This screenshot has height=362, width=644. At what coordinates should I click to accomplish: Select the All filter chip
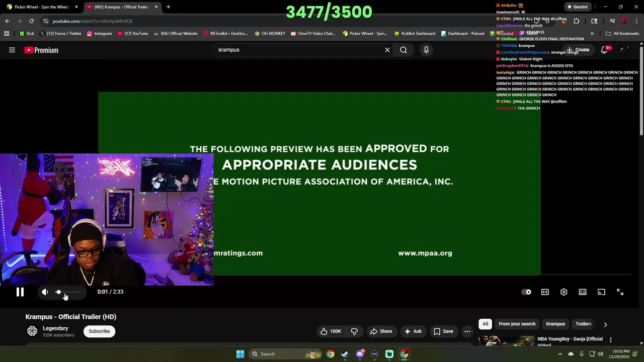tap(485, 324)
